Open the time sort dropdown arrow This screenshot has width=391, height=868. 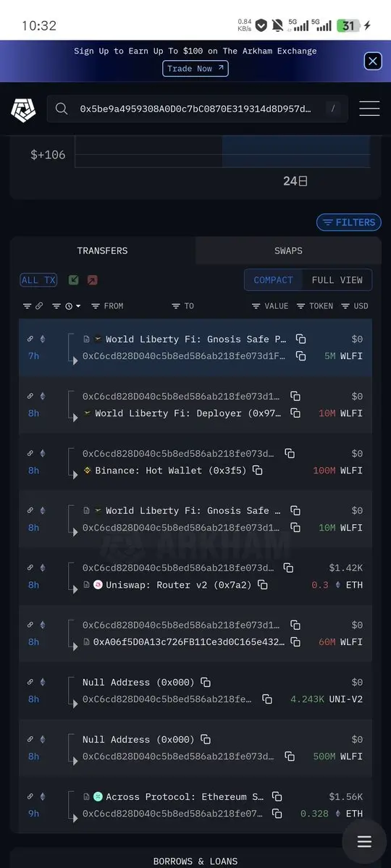coord(78,306)
